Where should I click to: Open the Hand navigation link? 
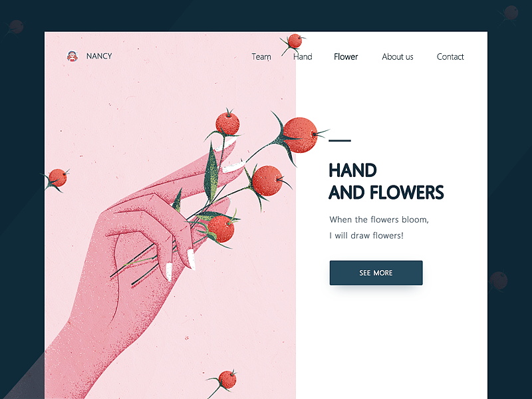click(303, 57)
